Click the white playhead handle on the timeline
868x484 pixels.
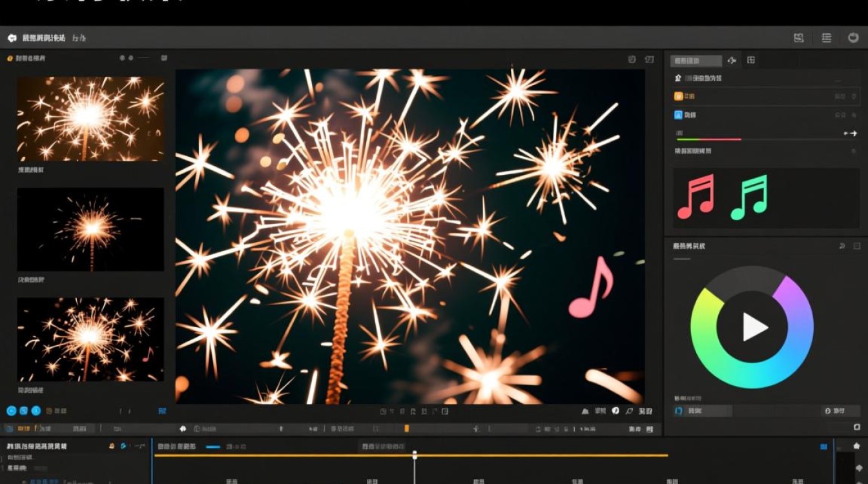point(415,455)
